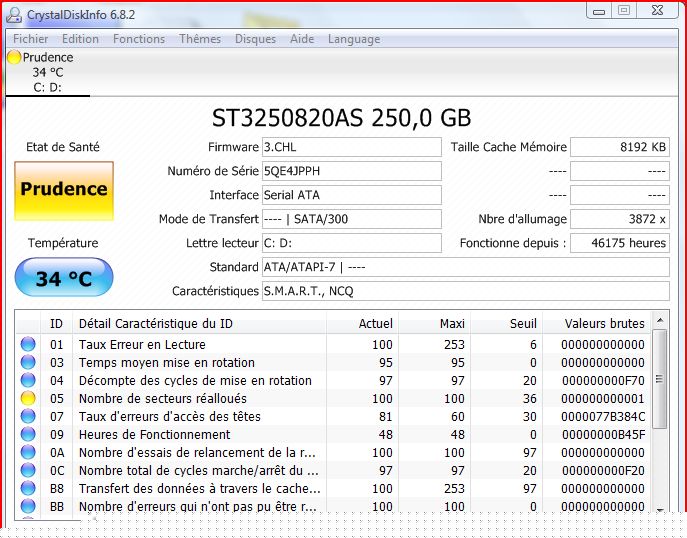Open the Disques menu

(255, 39)
